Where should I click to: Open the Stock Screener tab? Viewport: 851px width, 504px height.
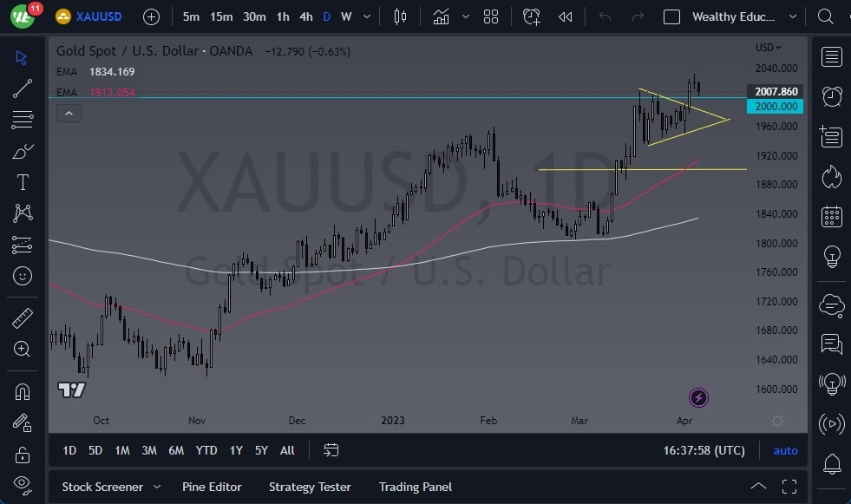tap(102, 487)
